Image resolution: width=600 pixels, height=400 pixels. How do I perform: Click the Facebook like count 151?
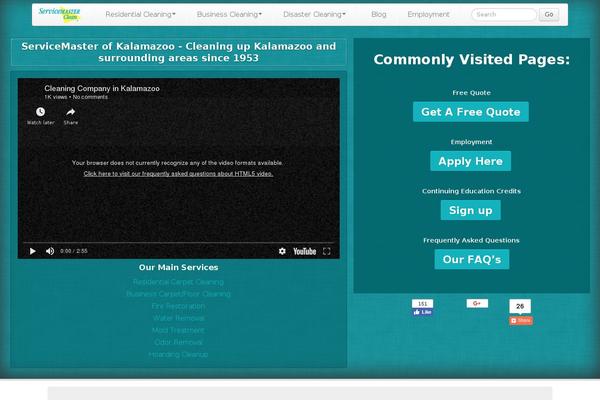422,304
